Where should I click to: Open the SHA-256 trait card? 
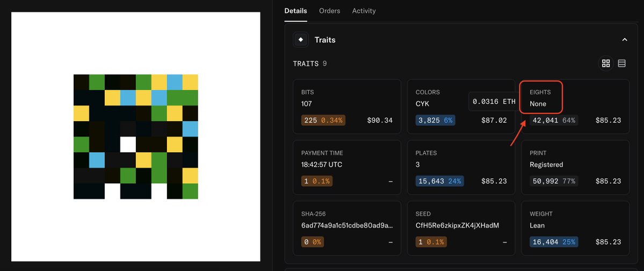pos(347,228)
